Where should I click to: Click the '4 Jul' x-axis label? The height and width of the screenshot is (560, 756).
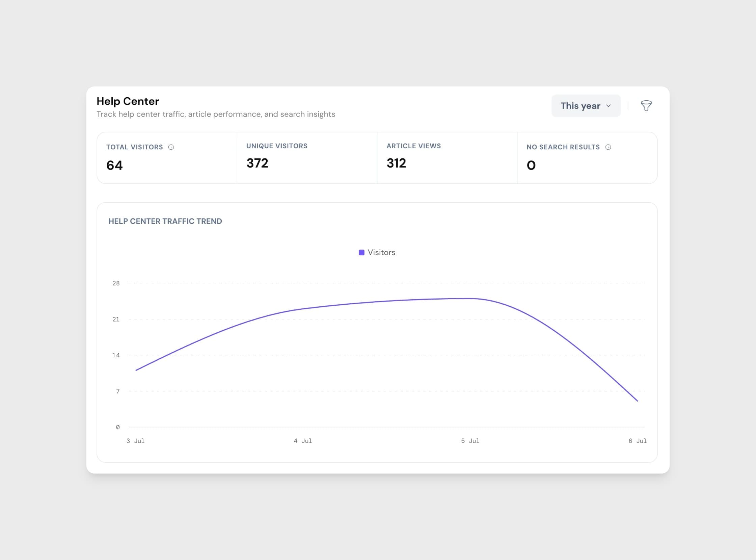[x=303, y=441]
